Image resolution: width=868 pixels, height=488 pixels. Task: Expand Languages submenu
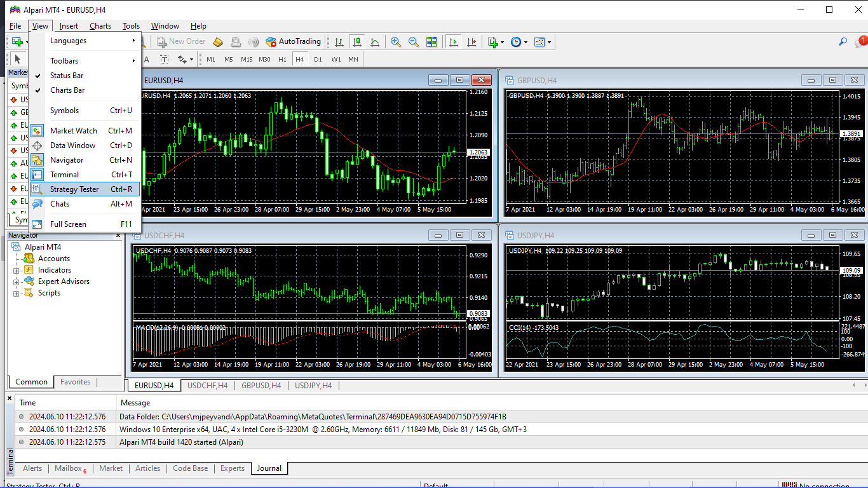pyautogui.click(x=85, y=40)
